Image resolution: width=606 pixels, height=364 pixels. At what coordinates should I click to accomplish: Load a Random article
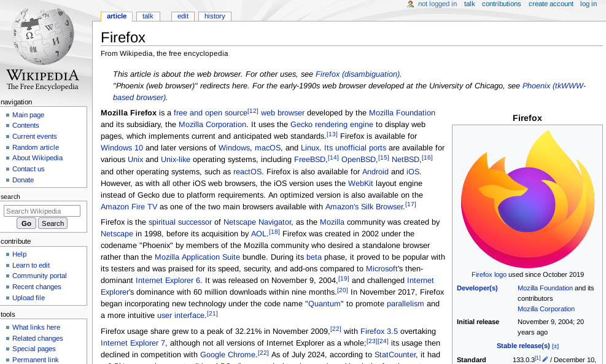coord(36,147)
